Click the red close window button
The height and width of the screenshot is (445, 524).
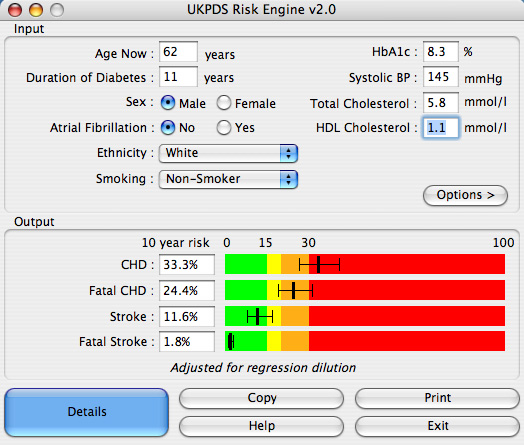click(x=15, y=10)
